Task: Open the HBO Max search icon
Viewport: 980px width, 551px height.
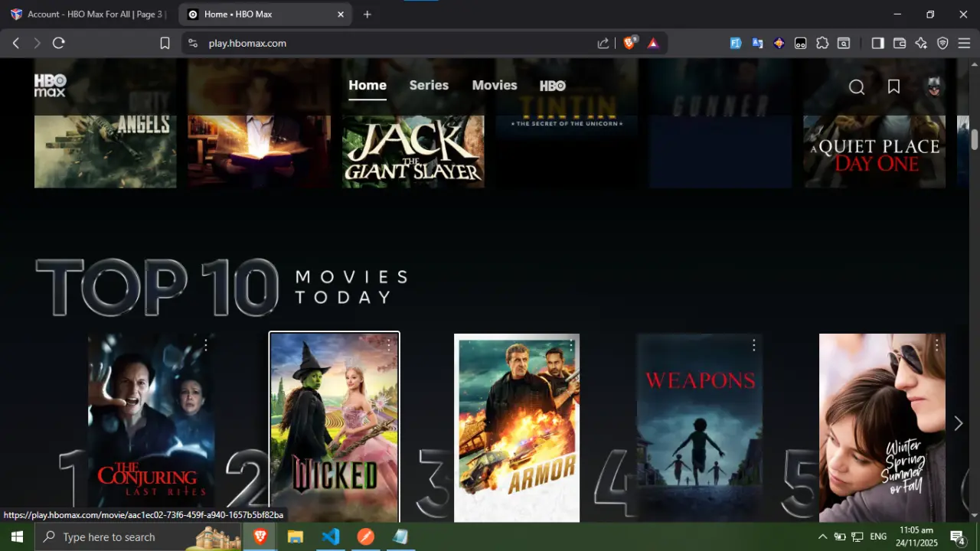Action: (x=857, y=87)
